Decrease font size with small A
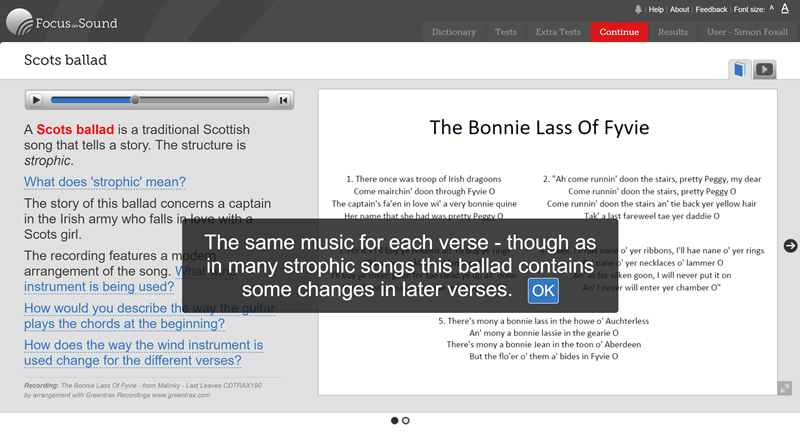The image size is (800, 436). [771, 8]
